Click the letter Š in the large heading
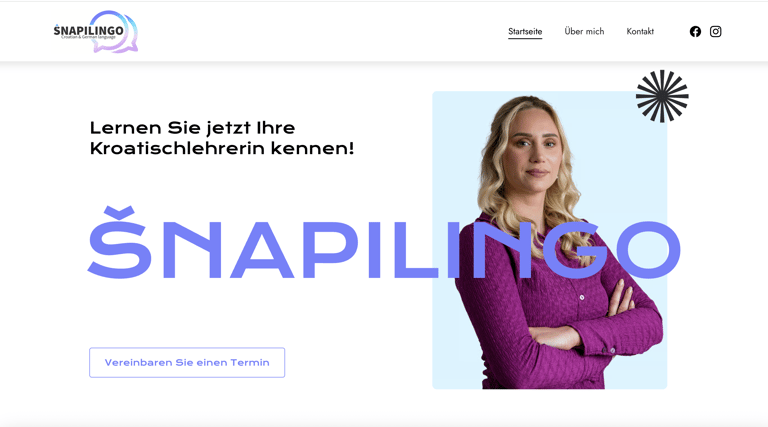The height and width of the screenshot is (427, 768). [119, 243]
